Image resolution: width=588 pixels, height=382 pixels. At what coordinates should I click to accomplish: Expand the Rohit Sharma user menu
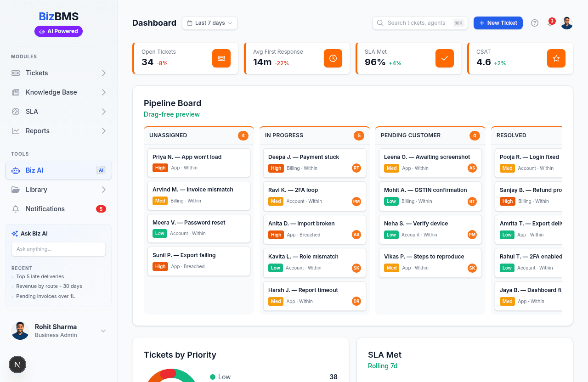(x=103, y=331)
